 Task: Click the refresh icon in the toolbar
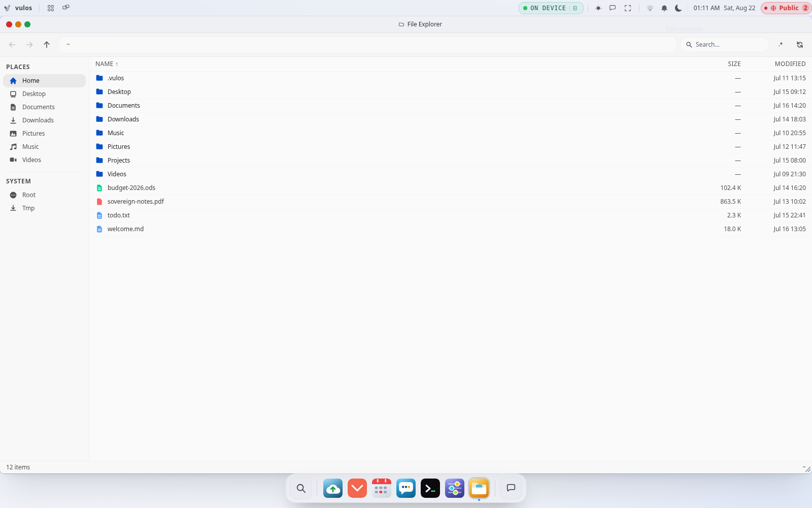[800, 45]
